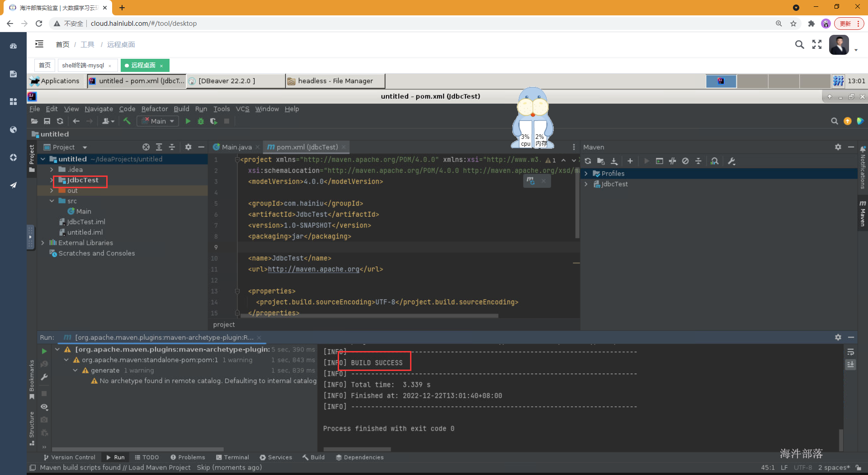Enable Maven Offline Mode icon
This screenshot has height=475, width=868.
[685, 161]
